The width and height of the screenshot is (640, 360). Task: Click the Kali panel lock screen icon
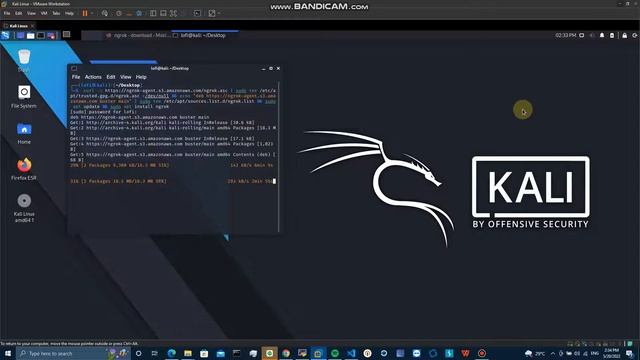click(x=624, y=36)
